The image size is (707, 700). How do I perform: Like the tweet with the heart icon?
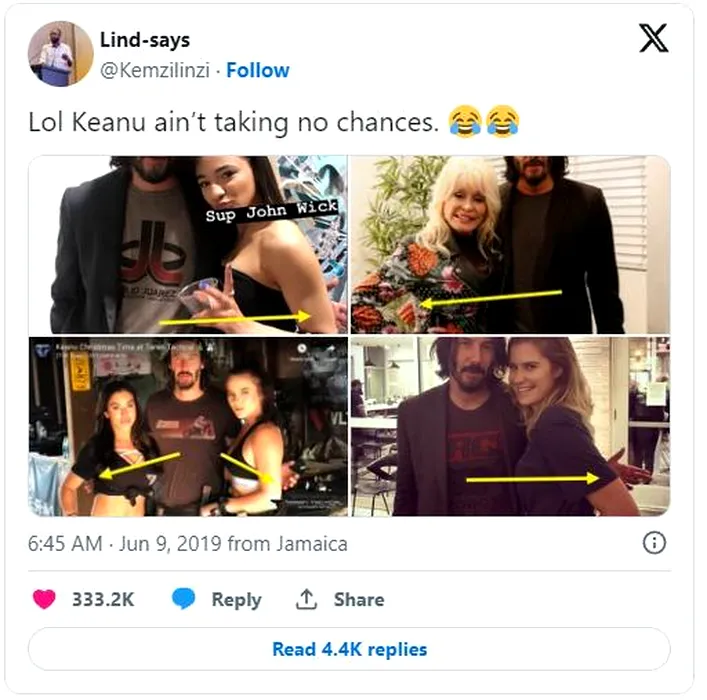pyautogui.click(x=44, y=599)
